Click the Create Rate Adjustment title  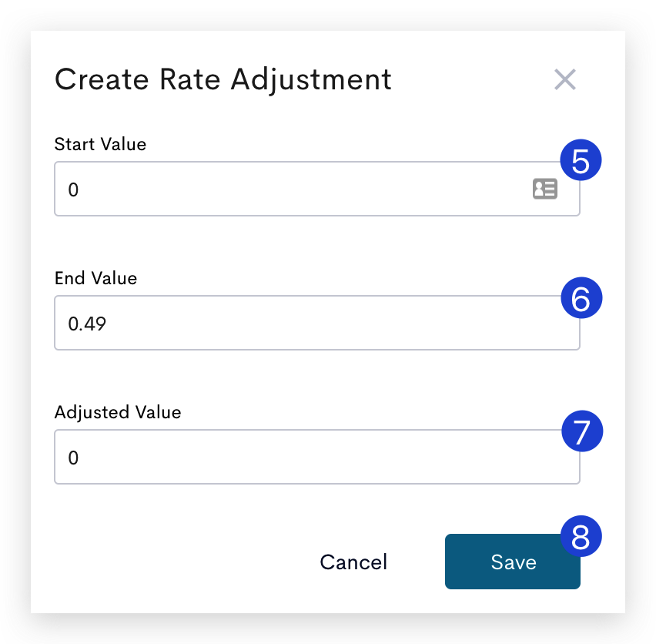click(x=223, y=79)
